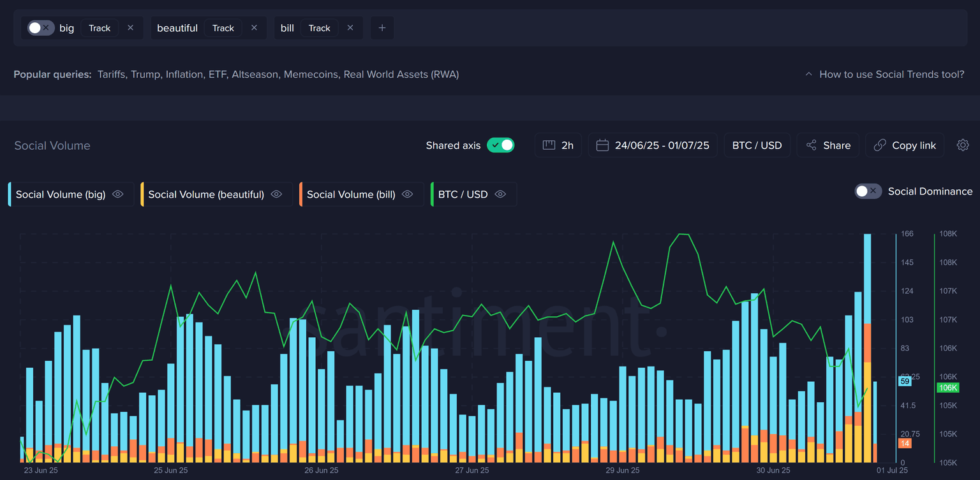Hide Social Volume (big) with eye icon
Screen dimensions: 980x480
118,194
